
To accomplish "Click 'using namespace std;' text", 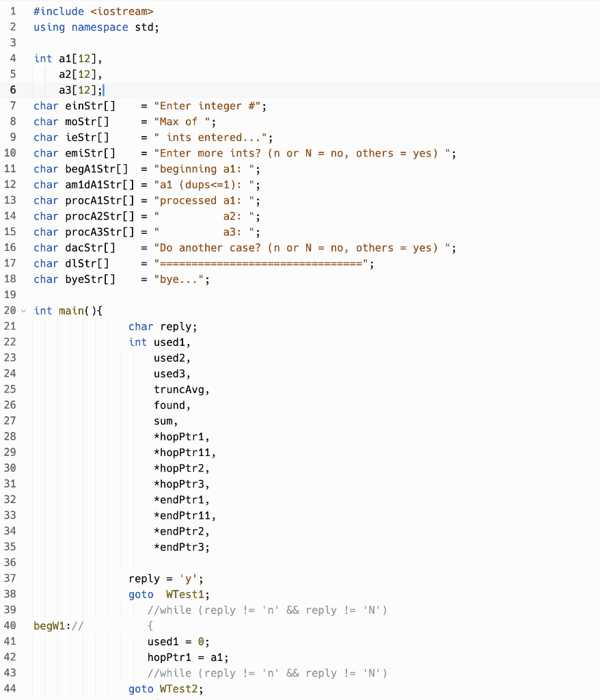I will (x=96, y=27).
